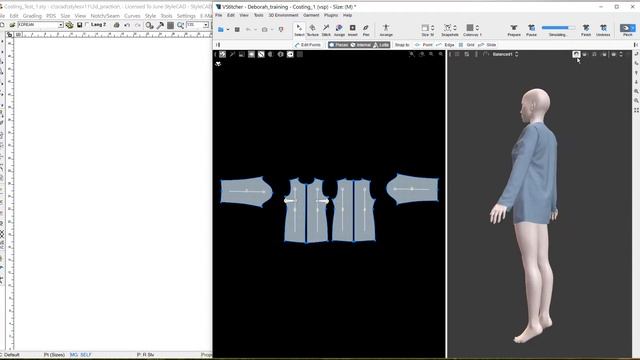Image resolution: width=640 pixels, height=360 pixels.
Task: Click the Simulating progress bar
Action: coord(558,28)
